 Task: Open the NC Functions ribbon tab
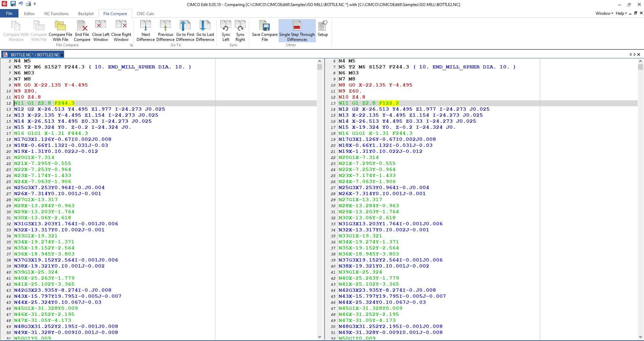point(56,13)
